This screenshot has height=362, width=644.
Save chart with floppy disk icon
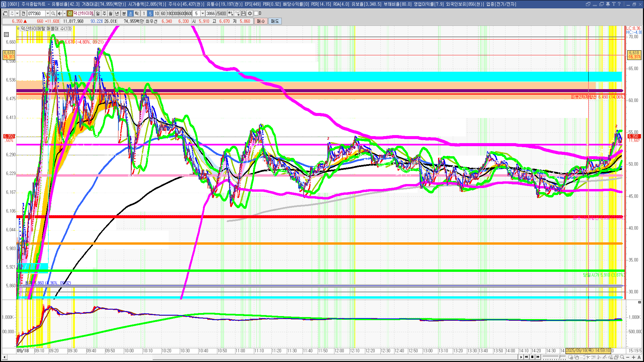pos(244,13)
